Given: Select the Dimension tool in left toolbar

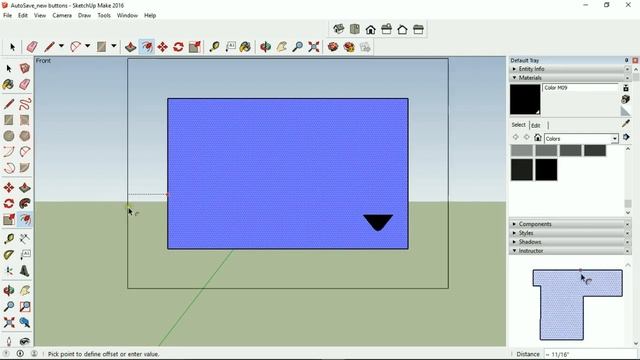Looking at the screenshot, I should click(25, 239).
